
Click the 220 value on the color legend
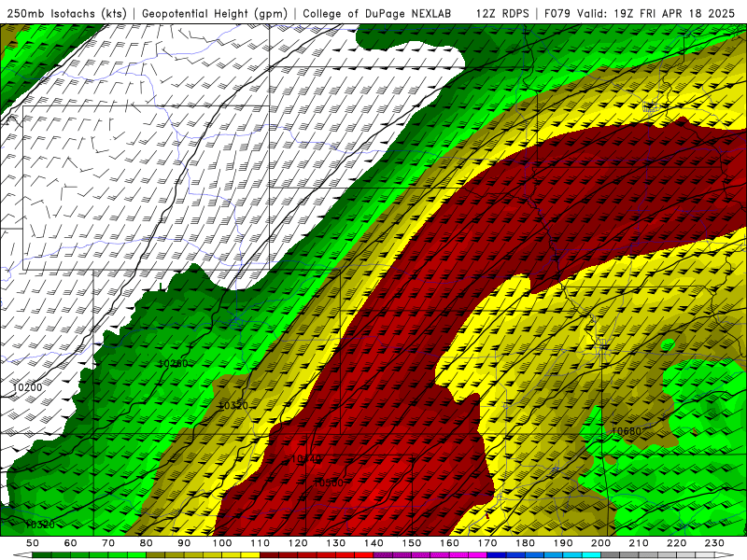tap(676, 543)
